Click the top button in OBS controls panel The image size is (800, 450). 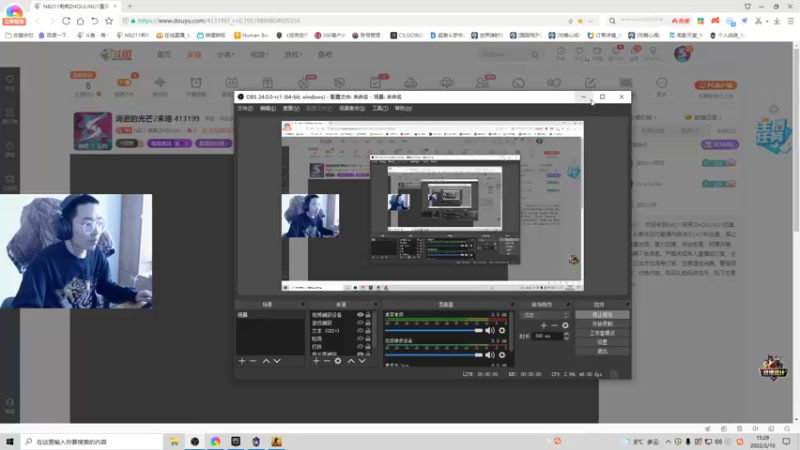coord(602,315)
